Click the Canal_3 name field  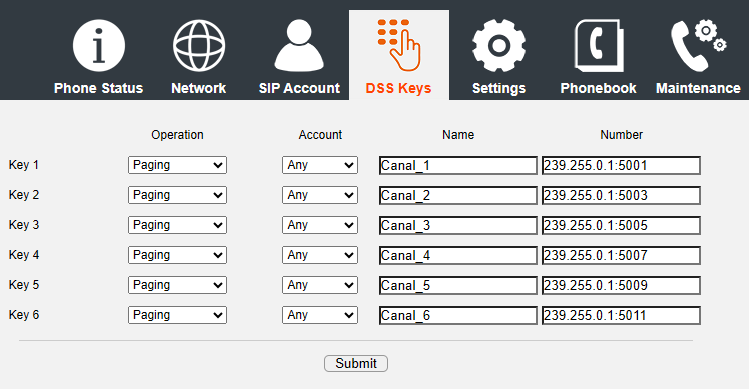[458, 226]
